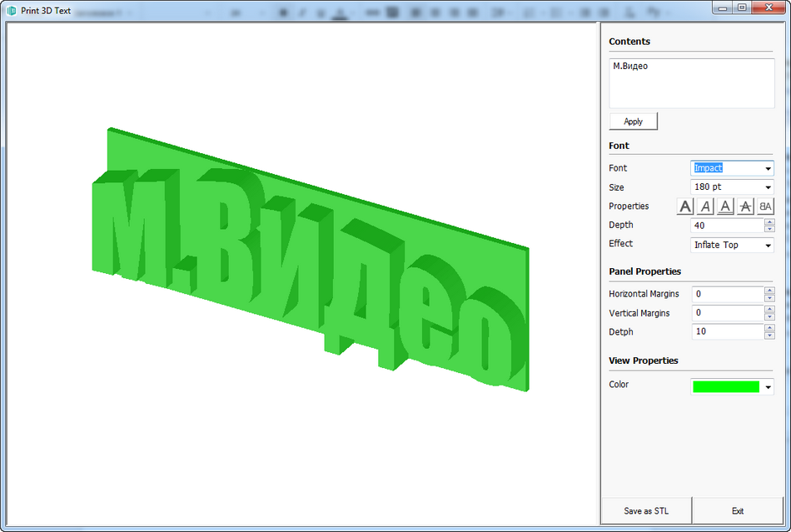This screenshot has width=791, height=532.
Task: Toggle italic text property button
Action: coord(705,206)
